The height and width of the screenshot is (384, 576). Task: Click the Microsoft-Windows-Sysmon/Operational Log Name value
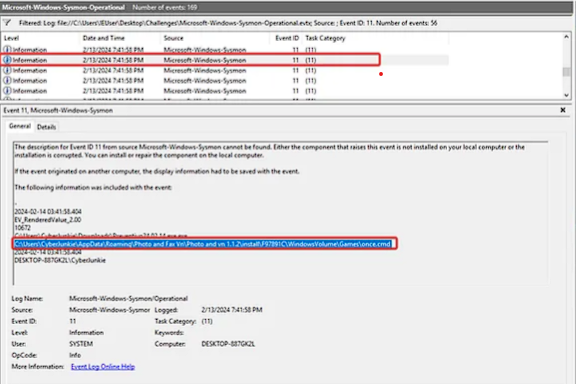click(x=129, y=298)
